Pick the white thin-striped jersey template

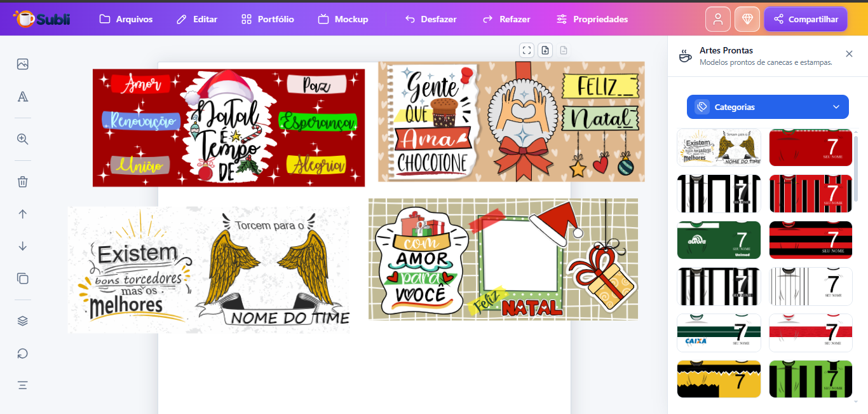coord(811,286)
